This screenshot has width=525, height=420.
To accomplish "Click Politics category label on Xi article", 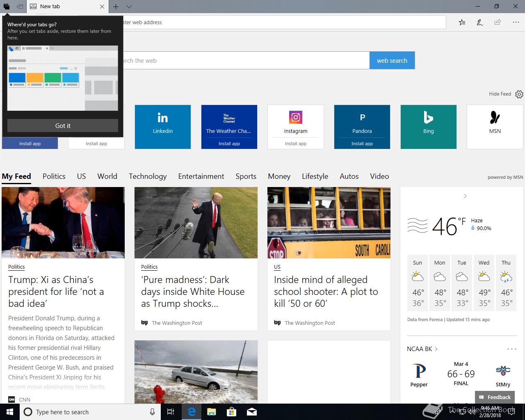I will pyautogui.click(x=16, y=267).
